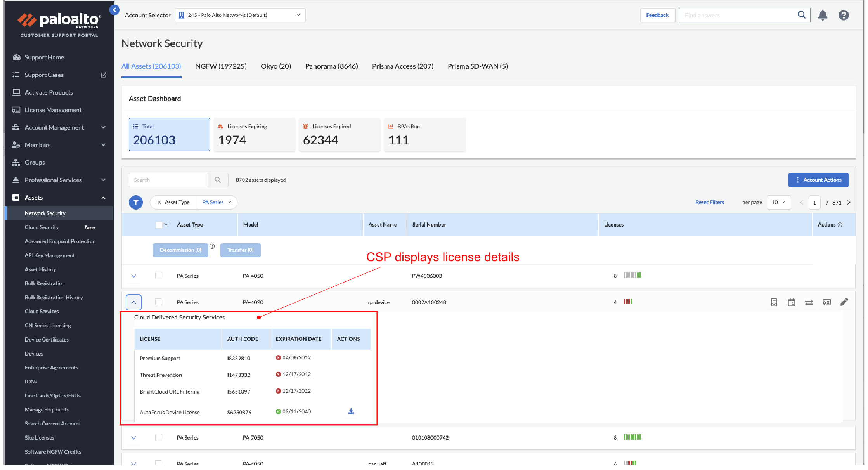Click the asset search magnifier button

coord(218,180)
